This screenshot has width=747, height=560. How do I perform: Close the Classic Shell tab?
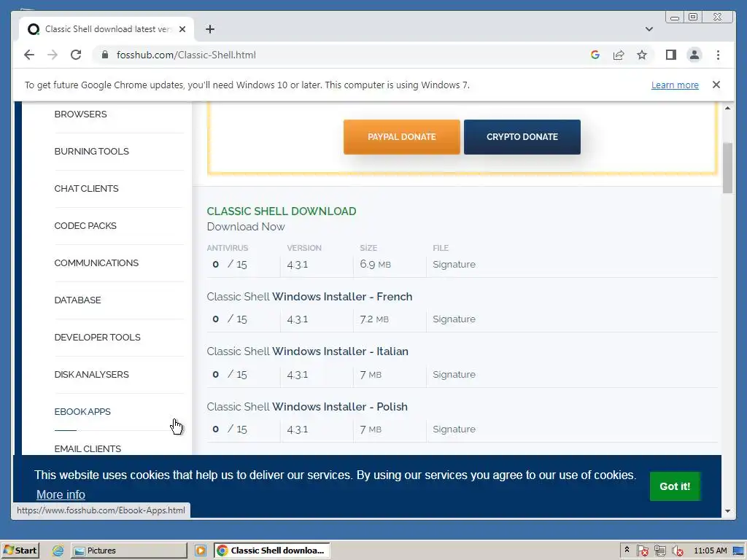pyautogui.click(x=182, y=29)
